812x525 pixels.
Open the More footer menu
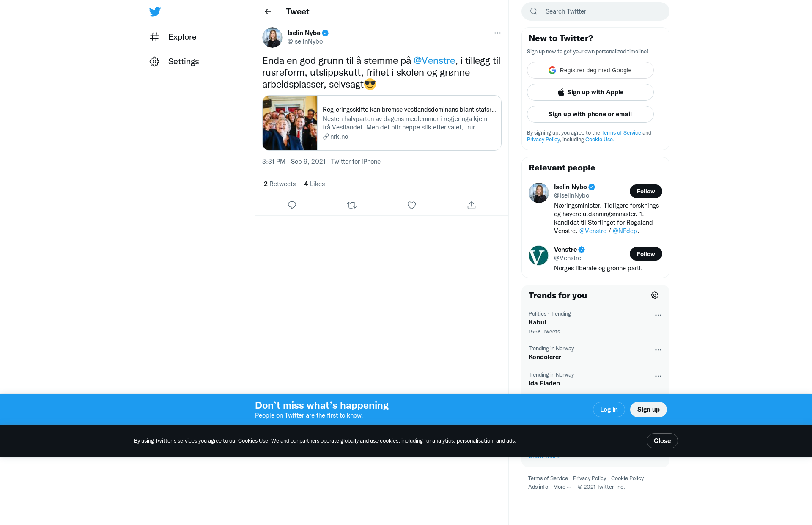(562, 487)
